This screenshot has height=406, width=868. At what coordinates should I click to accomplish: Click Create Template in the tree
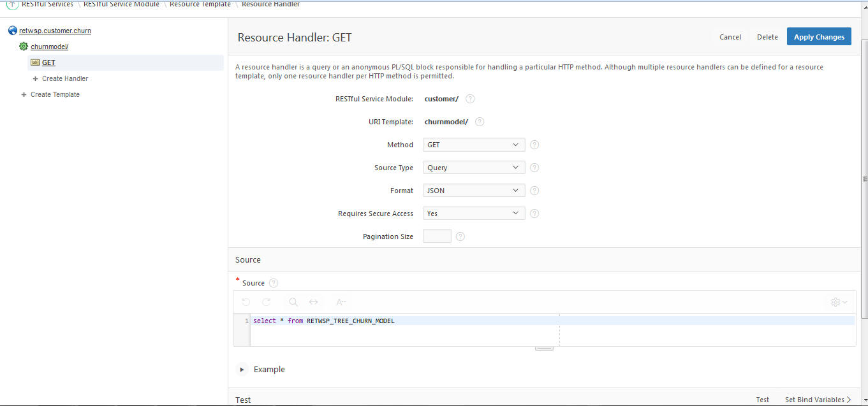click(55, 94)
